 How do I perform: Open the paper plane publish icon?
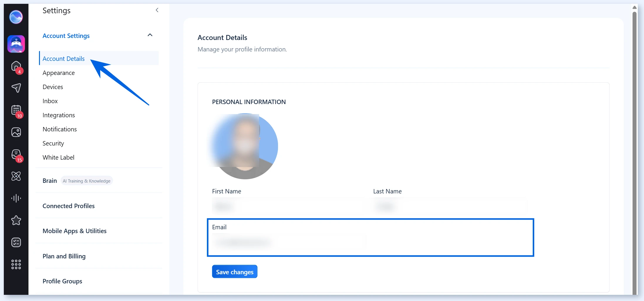(16, 88)
